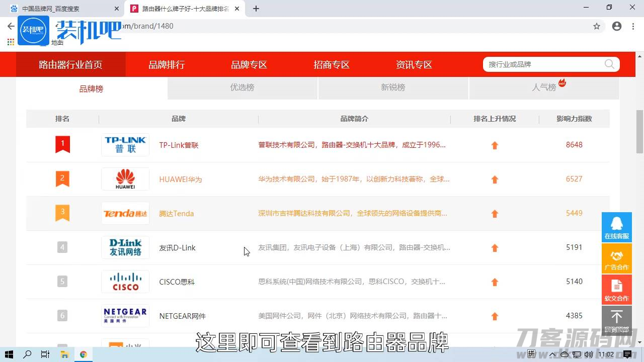The width and height of the screenshot is (644, 362).
Task: Click rank-up arrow for NETGEAR
Action: [495, 316]
